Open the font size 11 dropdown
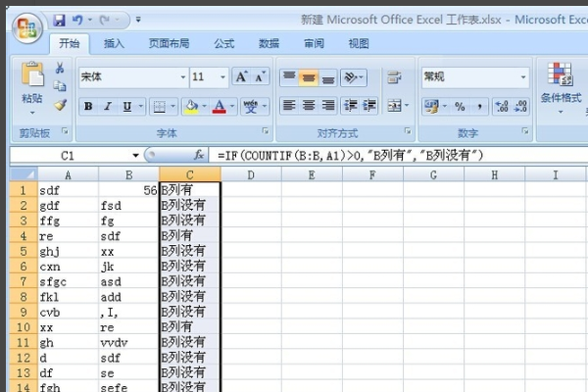 coord(222,77)
